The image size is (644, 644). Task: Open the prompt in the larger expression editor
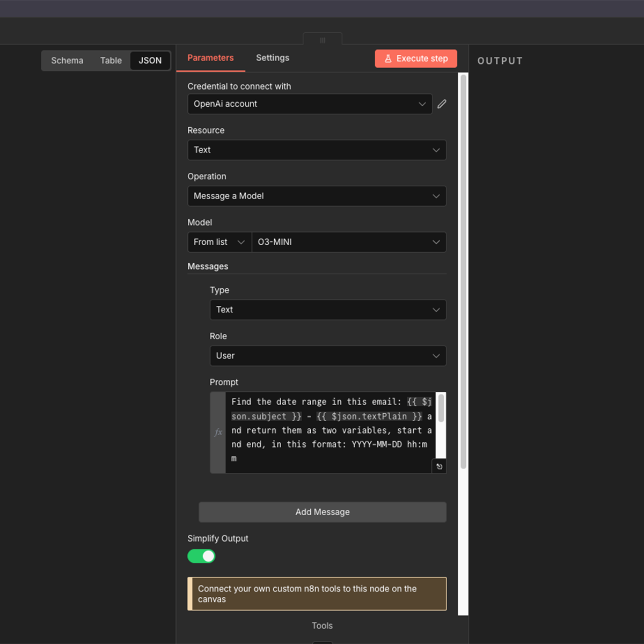tap(439, 466)
